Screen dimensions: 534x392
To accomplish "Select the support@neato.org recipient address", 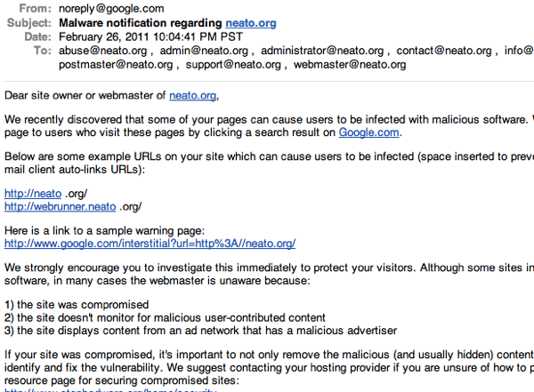I will pos(233,65).
